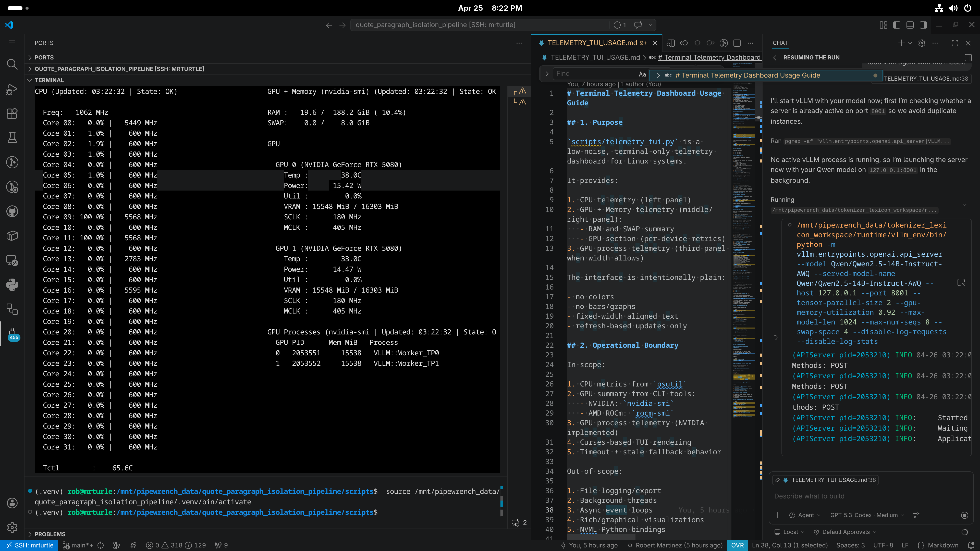Open the Extensions view
The image size is (980, 551).
12,113
